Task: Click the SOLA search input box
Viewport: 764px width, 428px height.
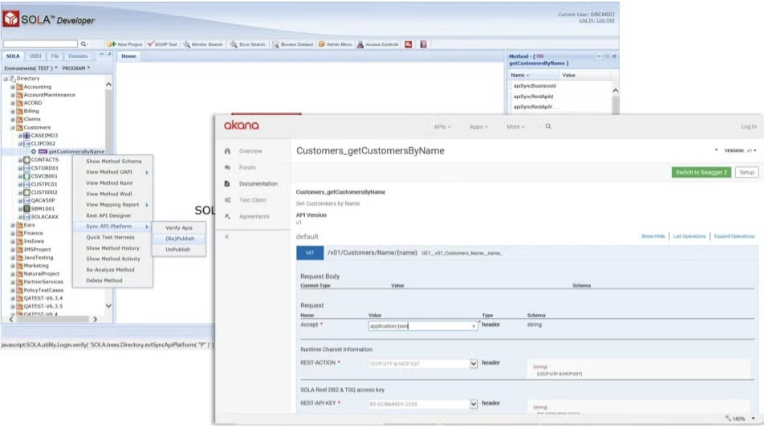Action: click(x=40, y=44)
